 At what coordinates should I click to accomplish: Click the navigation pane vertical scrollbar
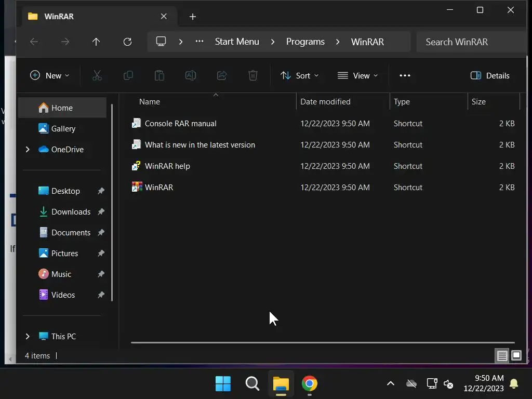click(x=112, y=202)
